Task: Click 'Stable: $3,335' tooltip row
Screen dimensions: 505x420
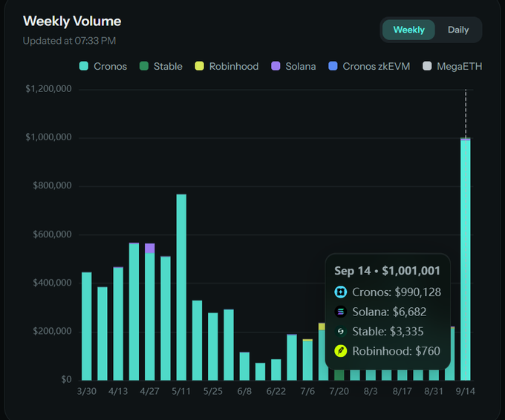Action: [x=379, y=331]
